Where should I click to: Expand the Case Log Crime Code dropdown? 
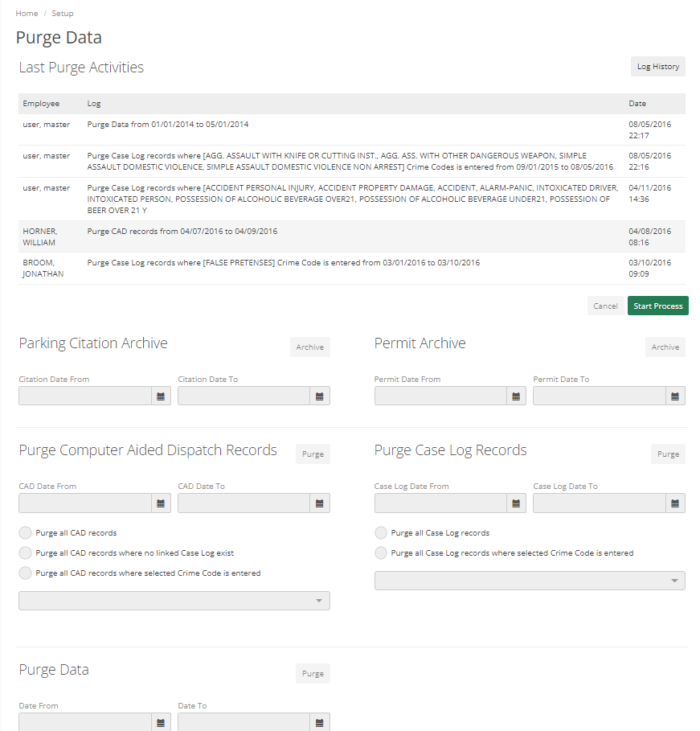(x=530, y=581)
